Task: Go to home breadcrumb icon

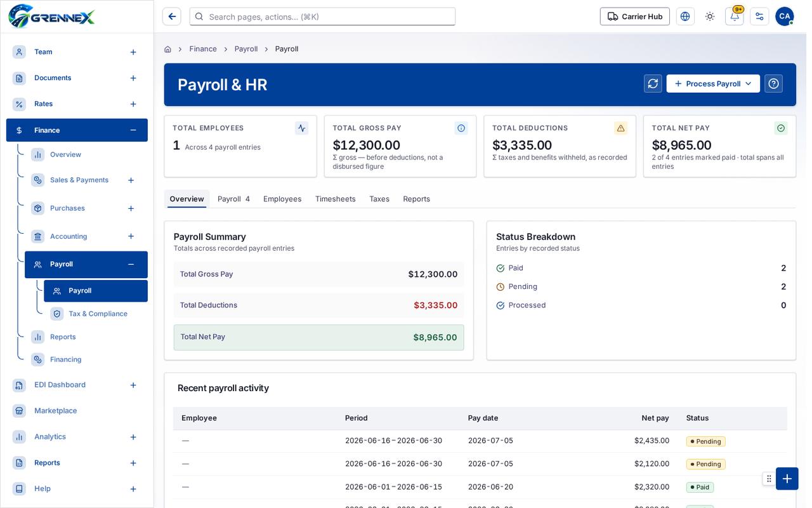Action: [167, 49]
